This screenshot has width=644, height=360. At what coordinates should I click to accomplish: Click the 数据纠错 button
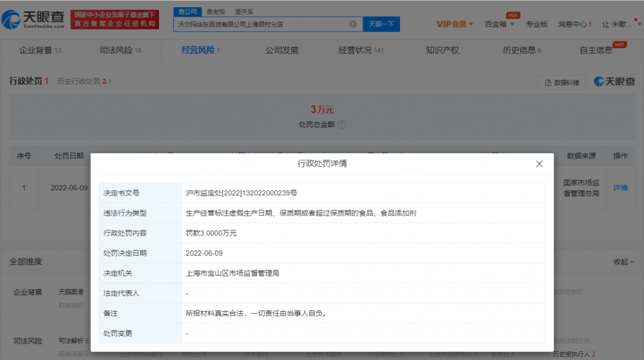coord(562,82)
